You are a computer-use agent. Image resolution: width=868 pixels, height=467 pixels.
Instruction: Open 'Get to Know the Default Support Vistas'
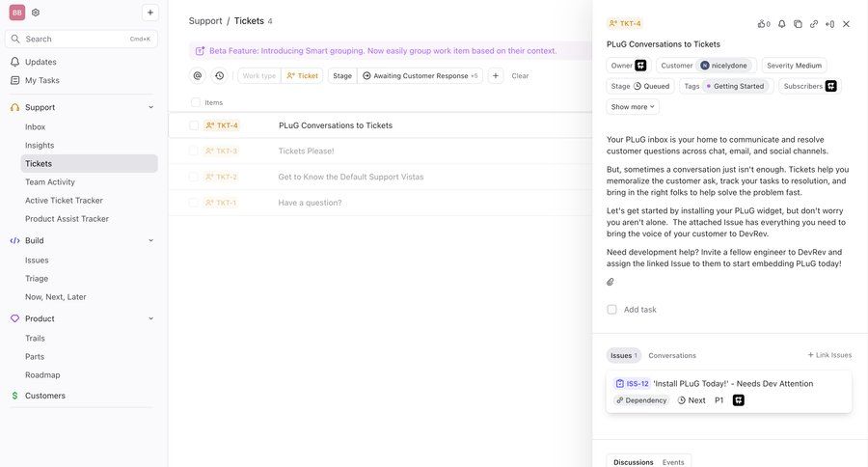tap(351, 177)
